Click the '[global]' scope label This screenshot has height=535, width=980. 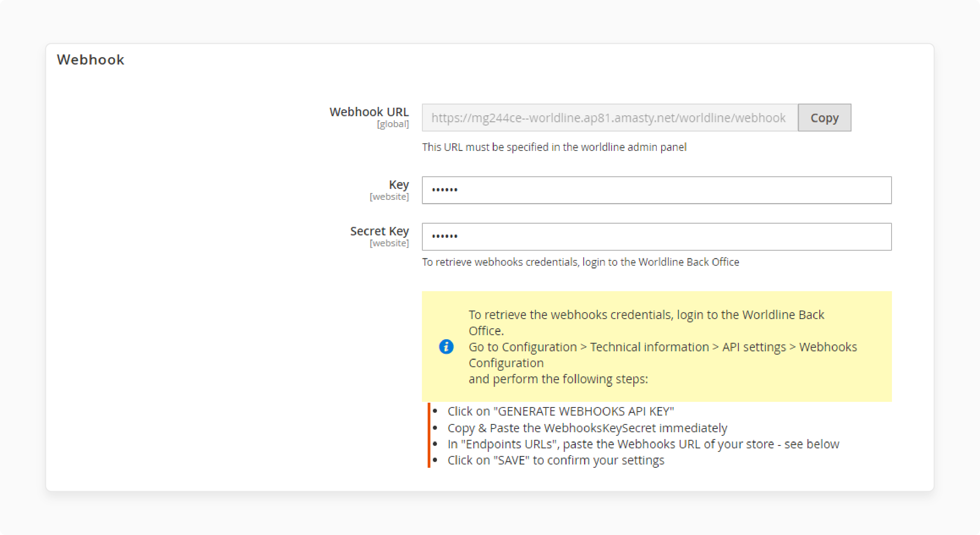393,124
